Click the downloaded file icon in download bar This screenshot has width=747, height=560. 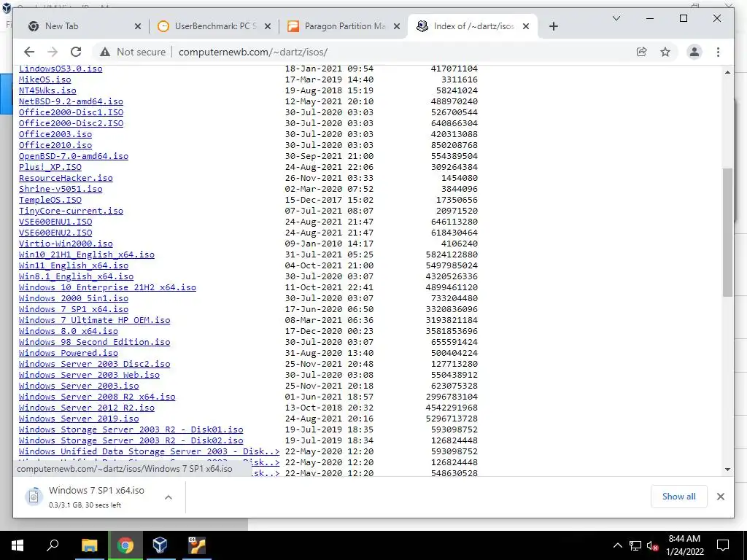[34, 497]
